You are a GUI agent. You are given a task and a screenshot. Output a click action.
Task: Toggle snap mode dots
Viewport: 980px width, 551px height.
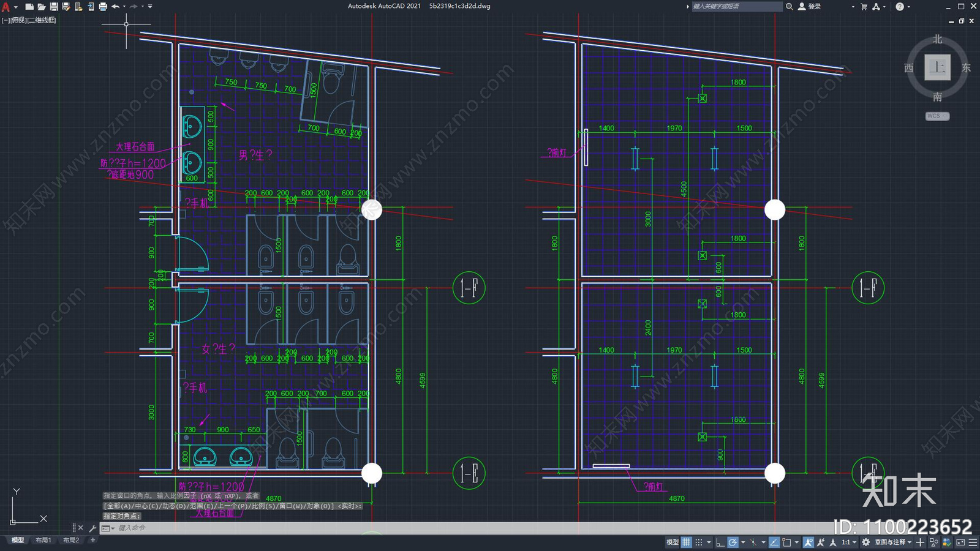point(699,542)
